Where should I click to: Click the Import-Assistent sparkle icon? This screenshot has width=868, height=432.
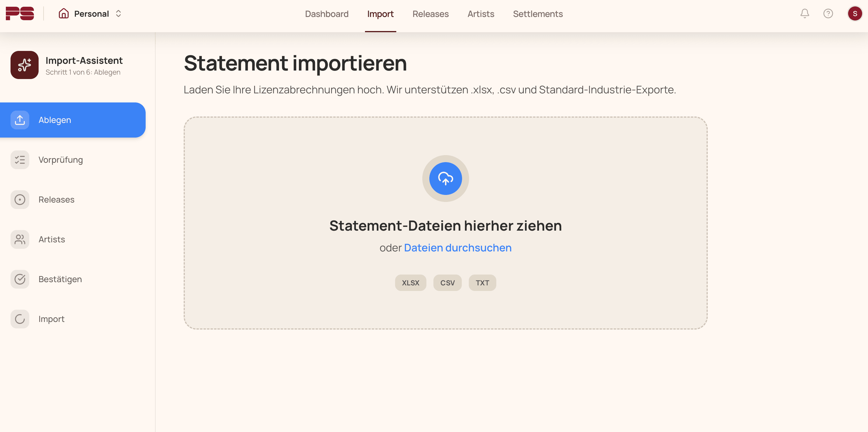(24, 65)
